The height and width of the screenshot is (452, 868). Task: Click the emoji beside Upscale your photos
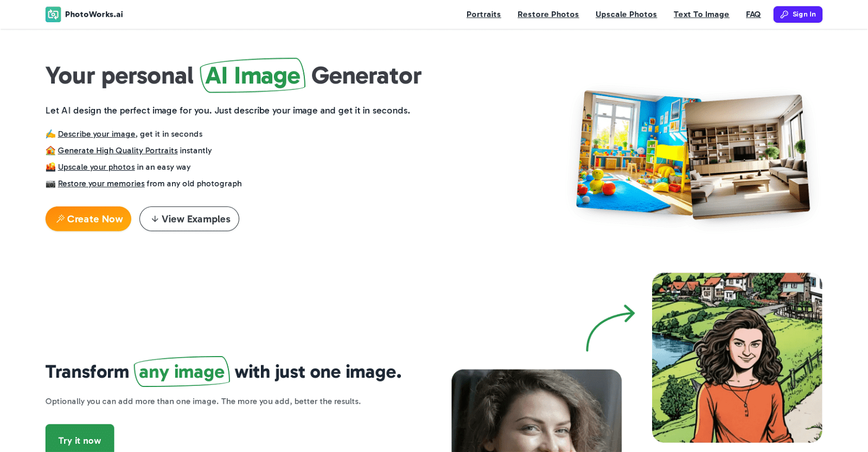pyautogui.click(x=50, y=167)
